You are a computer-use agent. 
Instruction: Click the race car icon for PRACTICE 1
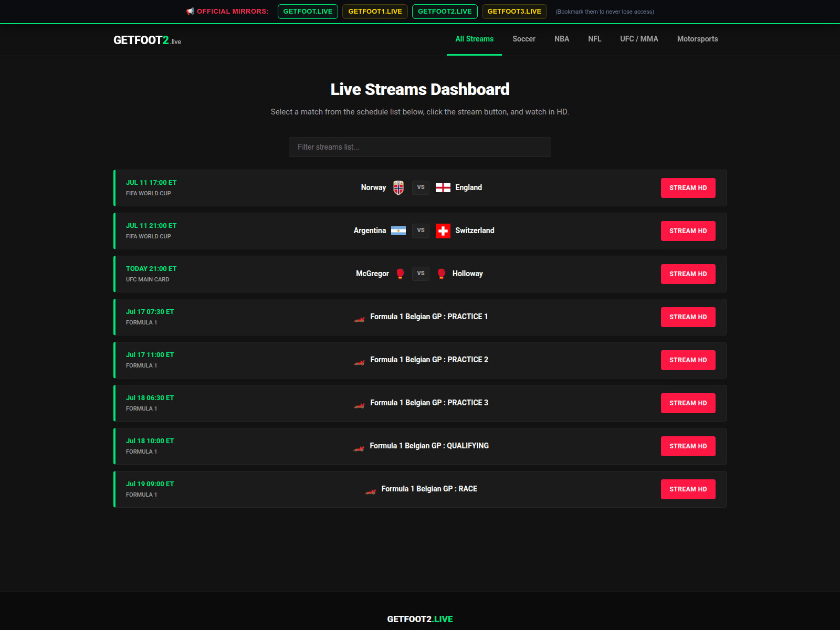pos(359,318)
